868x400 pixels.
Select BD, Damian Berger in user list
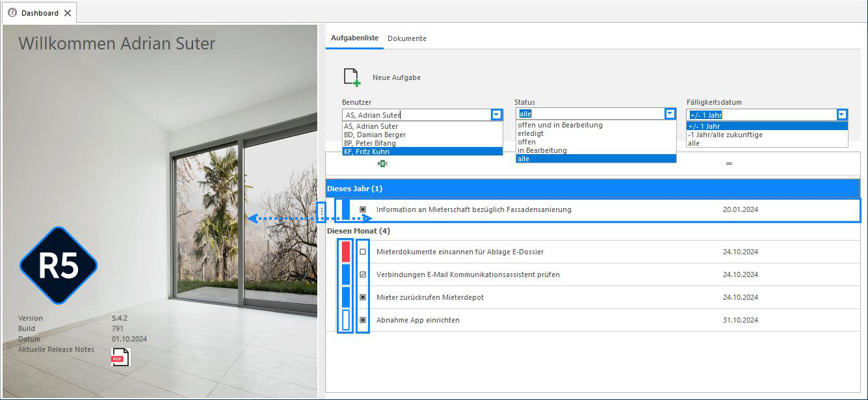click(x=423, y=135)
